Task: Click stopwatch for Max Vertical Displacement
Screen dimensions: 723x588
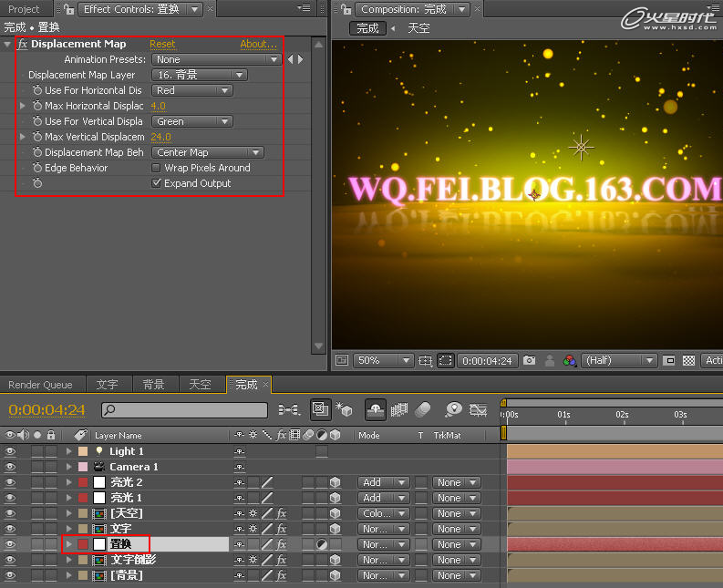Action: click(37, 137)
